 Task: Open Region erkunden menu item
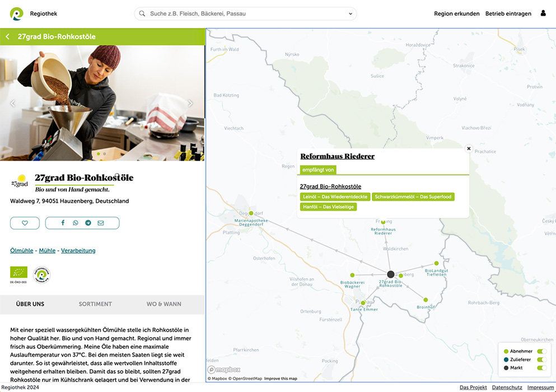coord(457,13)
